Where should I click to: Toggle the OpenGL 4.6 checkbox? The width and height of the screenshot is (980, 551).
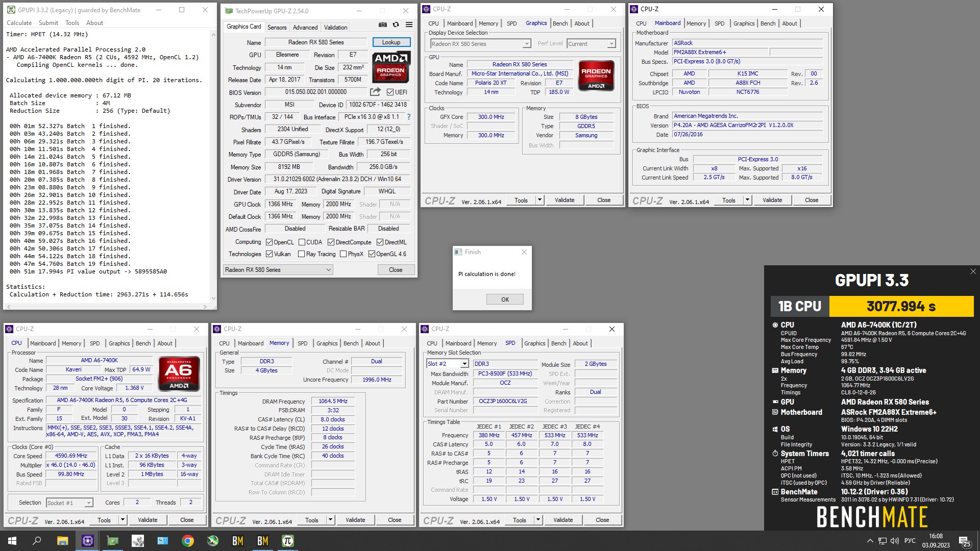pyautogui.click(x=372, y=254)
